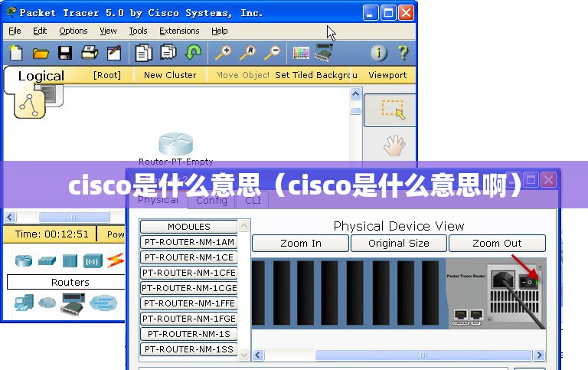Open the File menu
588x370 pixels.
pyautogui.click(x=15, y=31)
